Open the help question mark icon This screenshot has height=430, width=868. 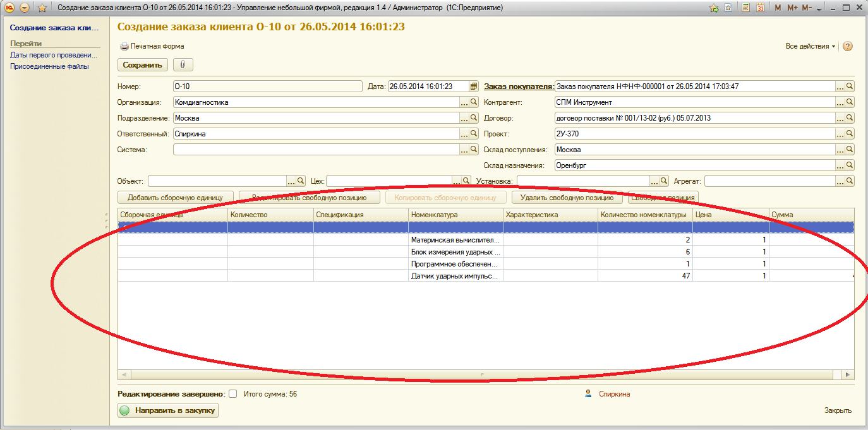point(848,47)
